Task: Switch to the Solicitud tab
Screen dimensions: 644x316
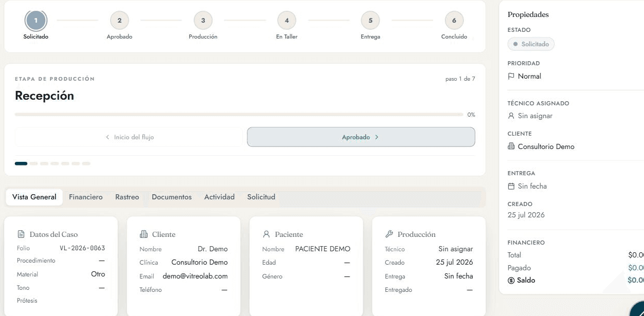Action: click(x=261, y=197)
